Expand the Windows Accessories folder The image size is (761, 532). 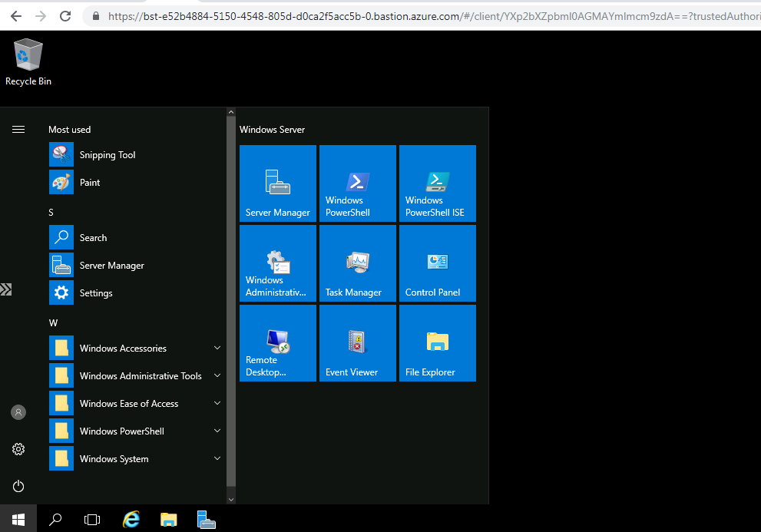[123, 348]
